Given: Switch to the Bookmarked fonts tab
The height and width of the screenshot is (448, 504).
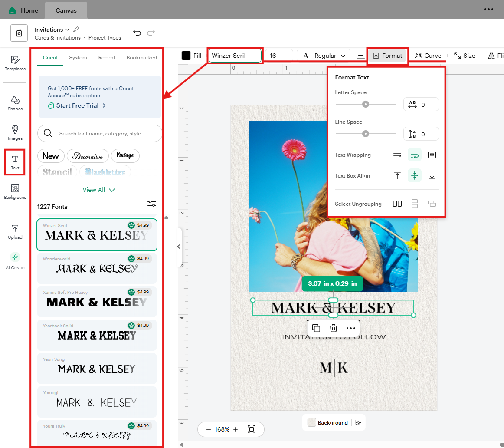Looking at the screenshot, I should [141, 58].
